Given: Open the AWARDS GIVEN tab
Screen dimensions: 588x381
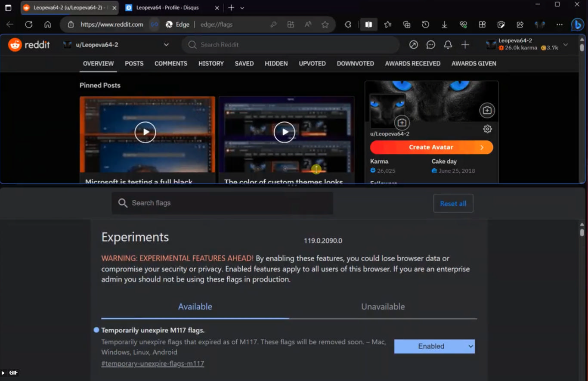Looking at the screenshot, I should click(473, 63).
